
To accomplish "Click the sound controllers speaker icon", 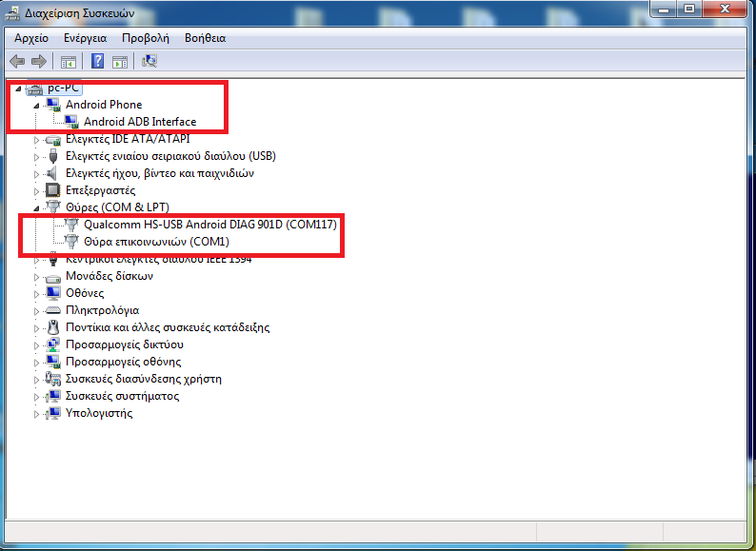I will pyautogui.click(x=52, y=173).
